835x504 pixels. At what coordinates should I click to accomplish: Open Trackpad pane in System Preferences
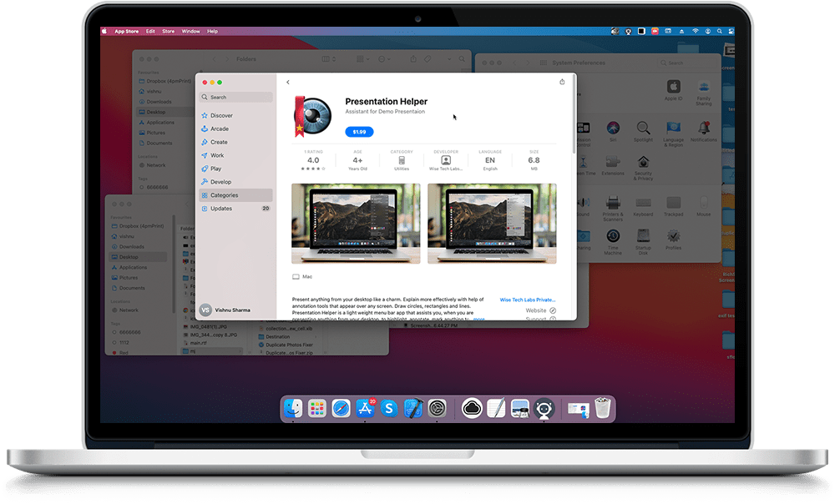[x=673, y=205]
